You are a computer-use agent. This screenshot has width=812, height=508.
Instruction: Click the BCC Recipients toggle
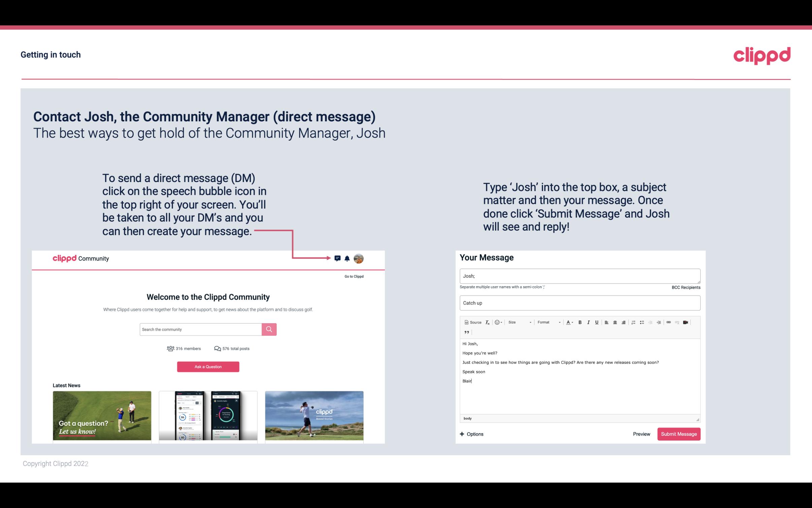(x=686, y=287)
